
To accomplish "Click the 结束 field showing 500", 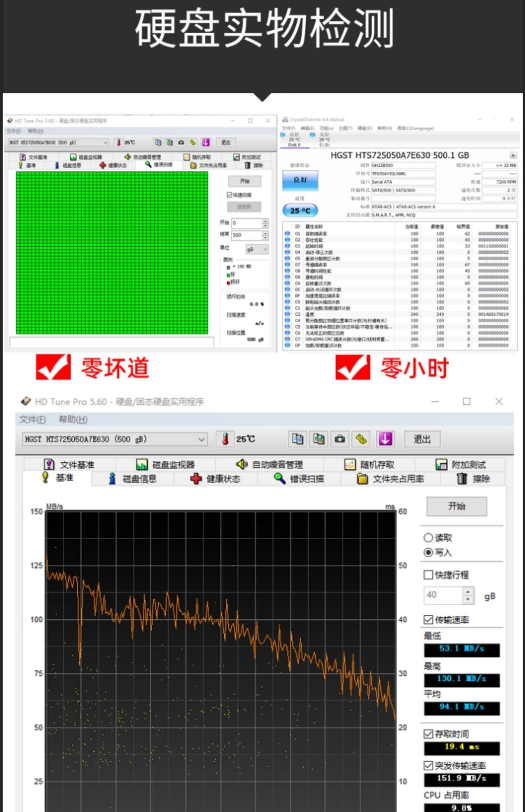I will pyautogui.click(x=247, y=235).
